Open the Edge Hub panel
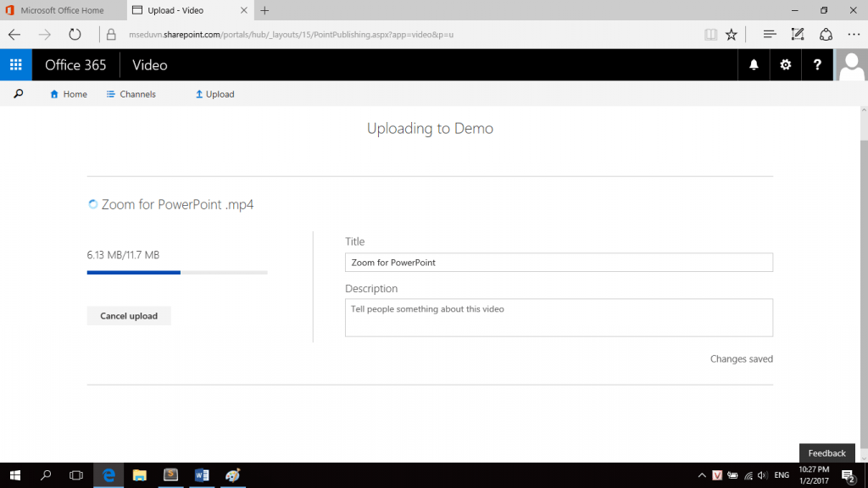Viewport: 868px width, 488px height. (770, 34)
